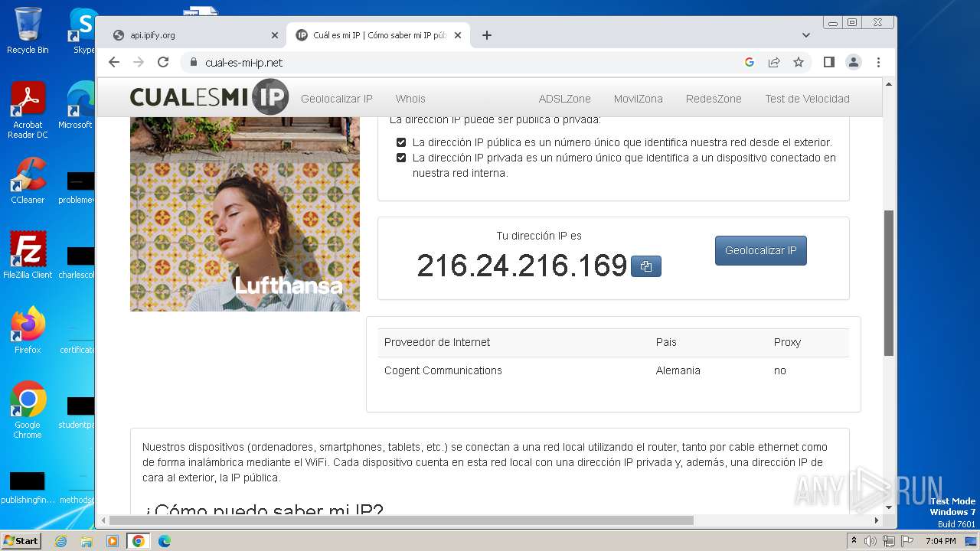Open the ADSLZone link
The image size is (980, 551).
pos(565,99)
